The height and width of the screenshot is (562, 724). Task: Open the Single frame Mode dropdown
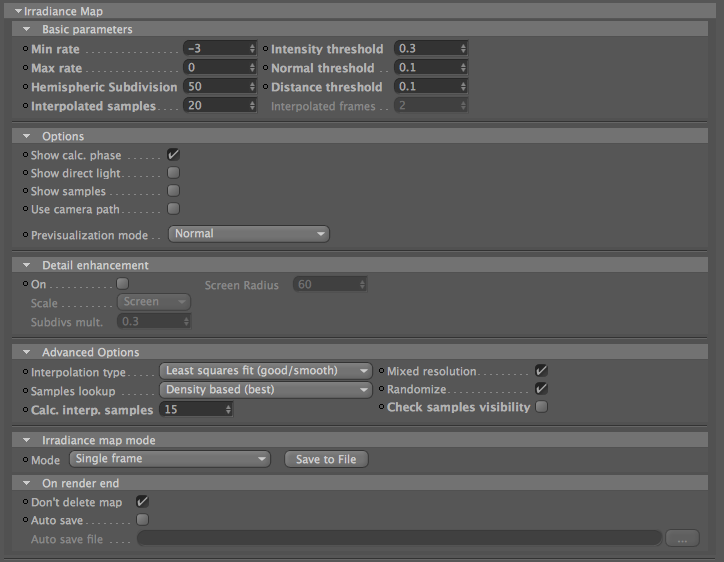[x=170, y=459]
